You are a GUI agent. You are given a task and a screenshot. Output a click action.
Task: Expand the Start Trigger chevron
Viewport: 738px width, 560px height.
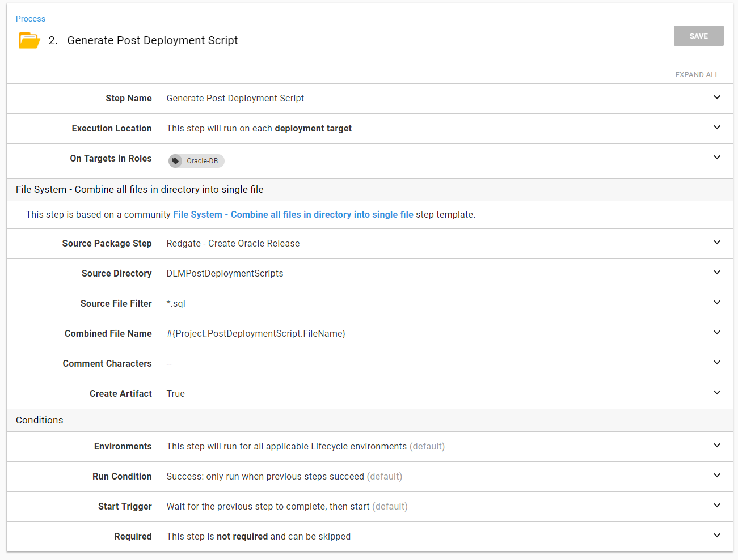pos(717,506)
